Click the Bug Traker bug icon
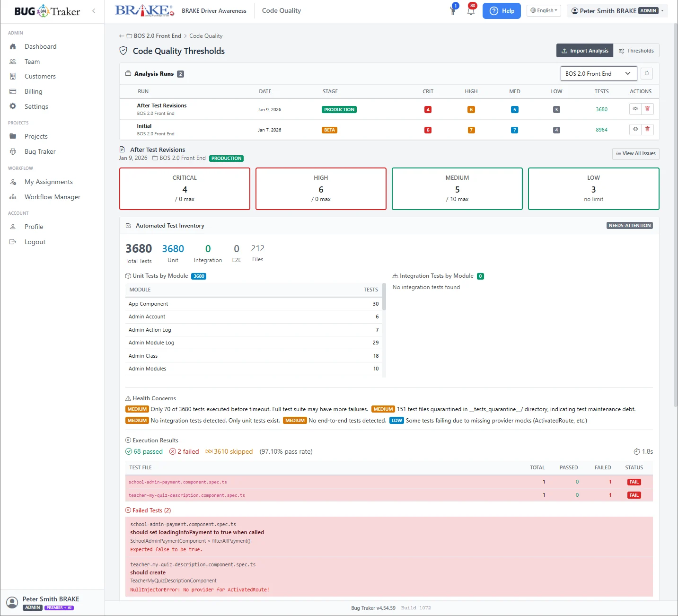Screen dimensions: 678x616 [13, 151]
